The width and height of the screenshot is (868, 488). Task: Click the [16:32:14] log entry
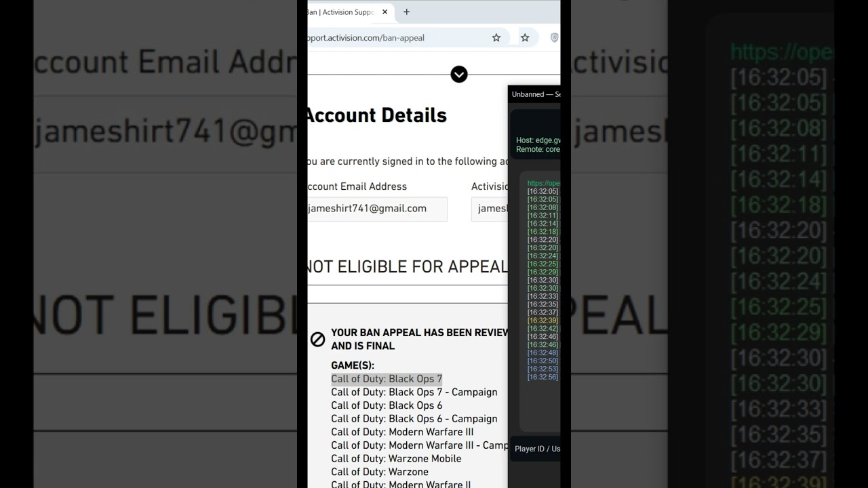pos(542,224)
